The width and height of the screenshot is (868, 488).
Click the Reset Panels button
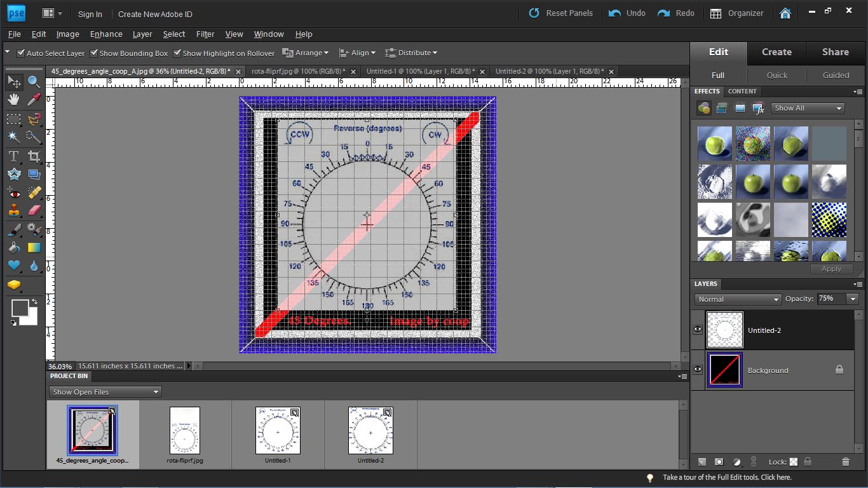tap(560, 13)
